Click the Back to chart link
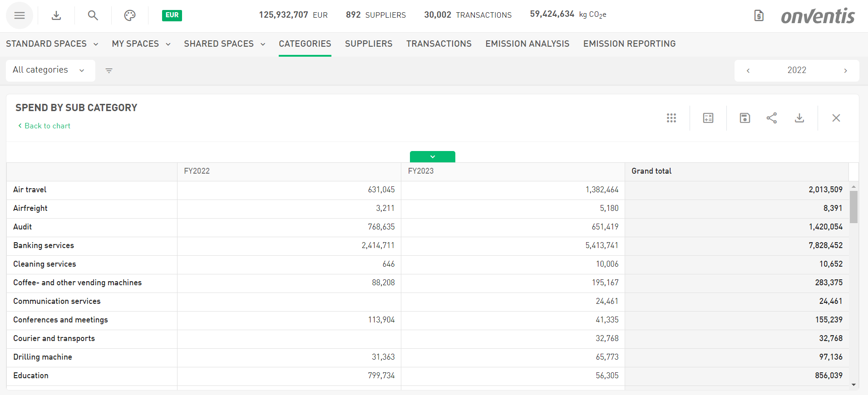 (44, 126)
